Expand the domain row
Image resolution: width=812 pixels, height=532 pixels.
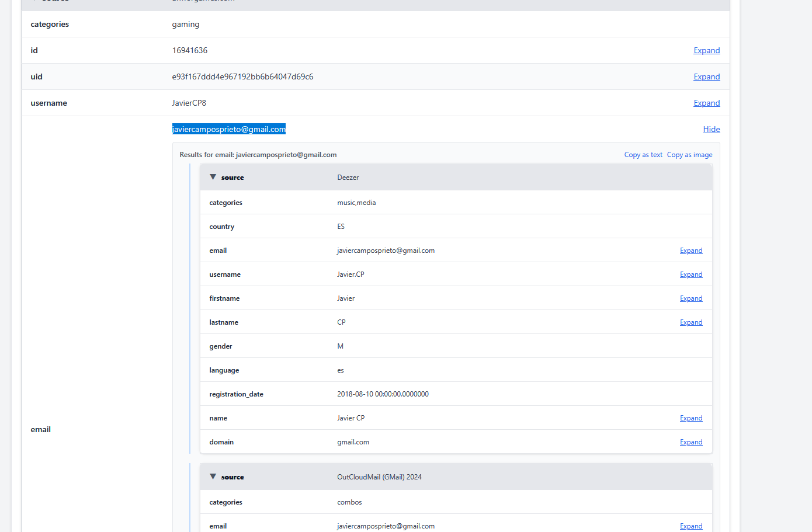coord(690,442)
